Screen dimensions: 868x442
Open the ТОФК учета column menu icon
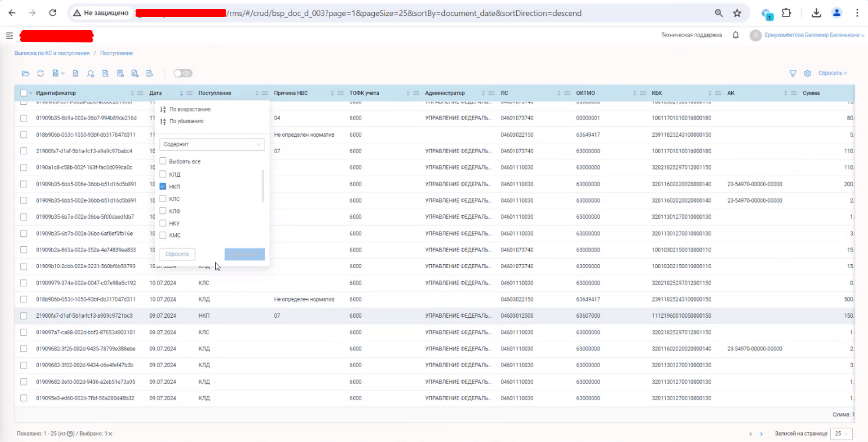point(416,93)
